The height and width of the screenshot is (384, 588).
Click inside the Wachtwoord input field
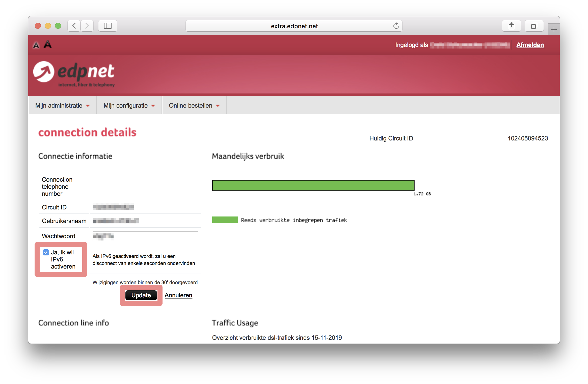coord(145,236)
